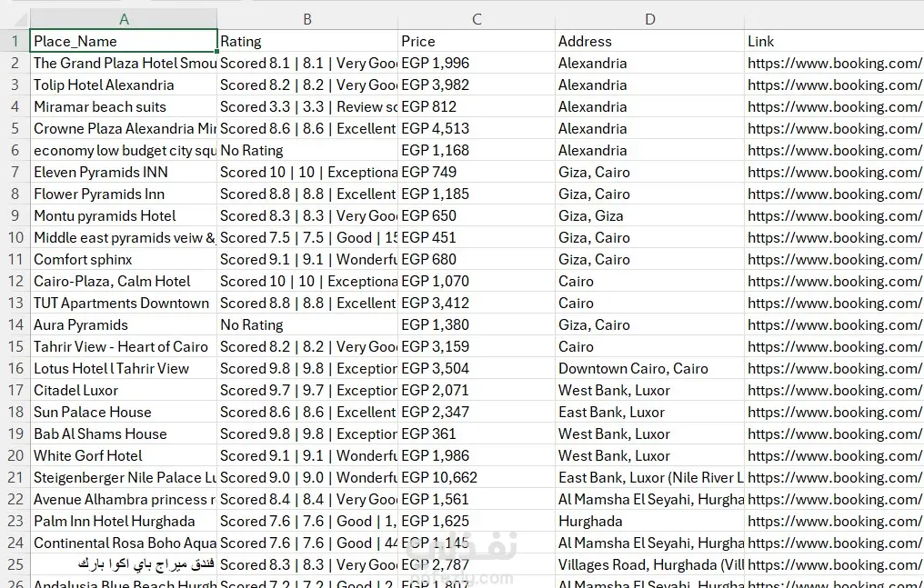Select the Flower Pyramids Inn cell

tap(124, 194)
